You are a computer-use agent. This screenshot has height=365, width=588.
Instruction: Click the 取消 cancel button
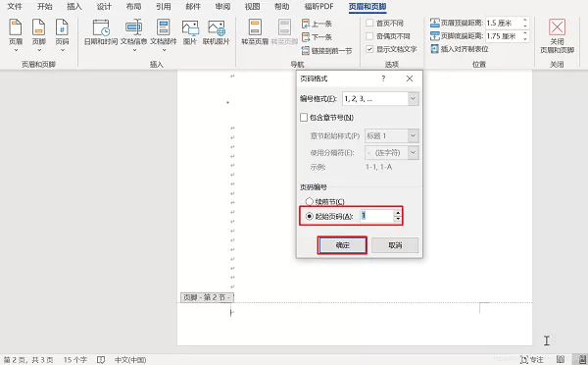point(395,245)
